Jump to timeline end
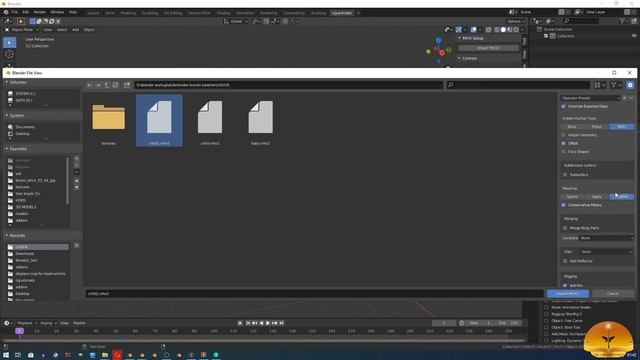640x360 pixels. (282, 323)
